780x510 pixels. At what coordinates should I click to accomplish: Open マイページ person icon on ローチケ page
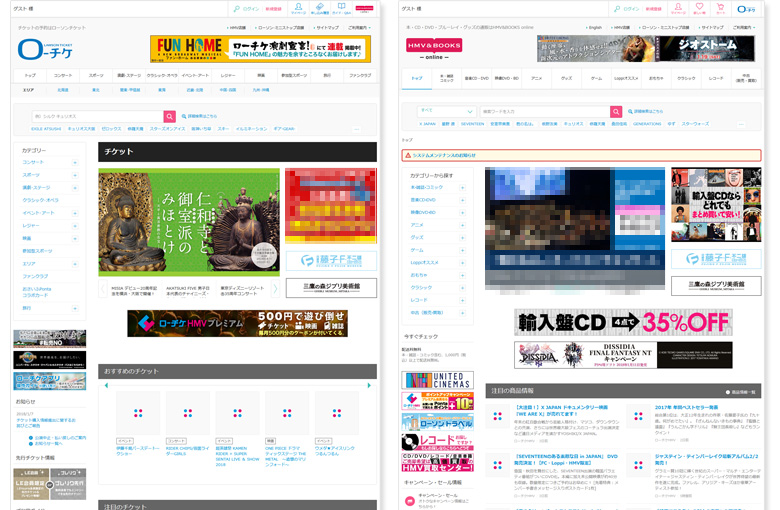298,6
